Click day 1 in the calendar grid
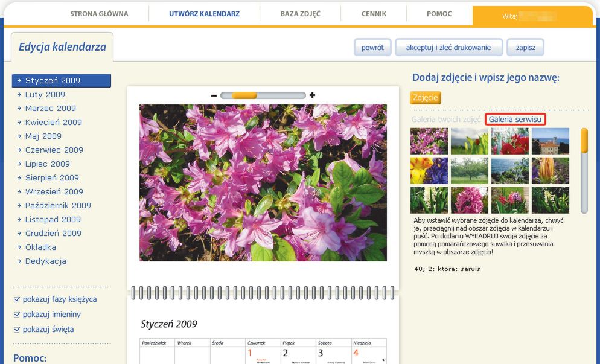The height and width of the screenshot is (364, 600). [250, 353]
